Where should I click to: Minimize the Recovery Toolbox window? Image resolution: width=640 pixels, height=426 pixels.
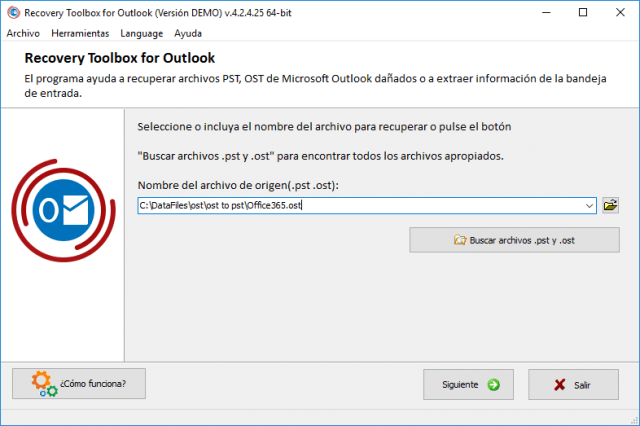546,13
